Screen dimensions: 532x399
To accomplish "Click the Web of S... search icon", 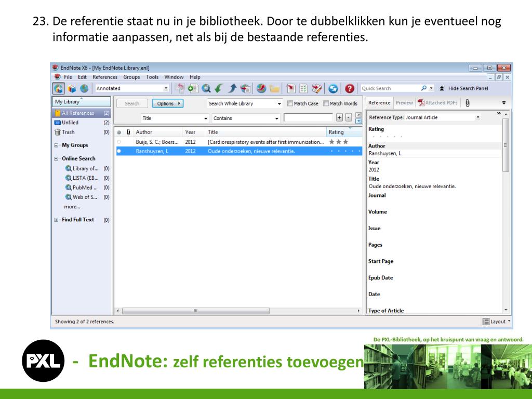I will pyautogui.click(x=68, y=197).
